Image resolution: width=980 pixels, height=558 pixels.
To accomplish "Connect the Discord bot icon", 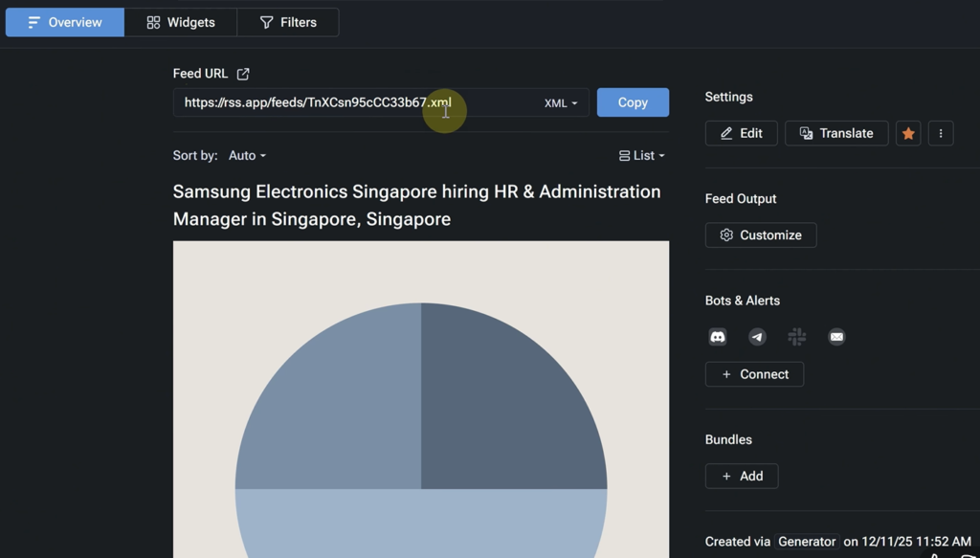I will pos(718,337).
